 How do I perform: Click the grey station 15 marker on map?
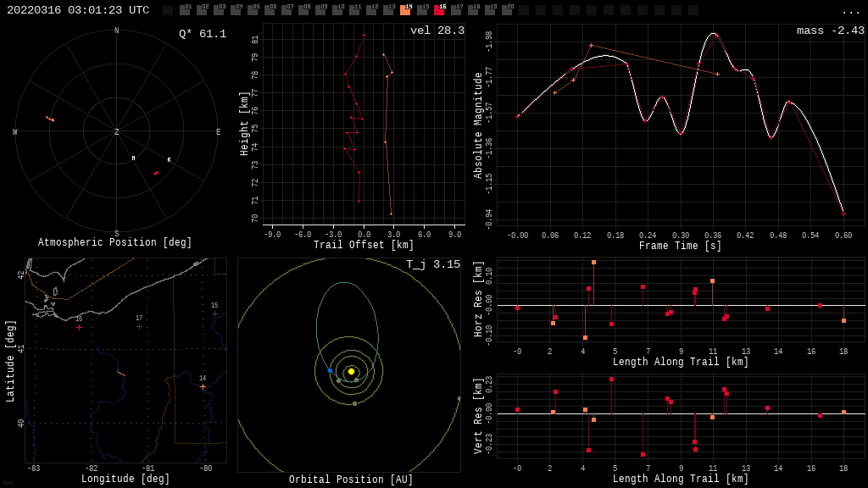tap(214, 314)
